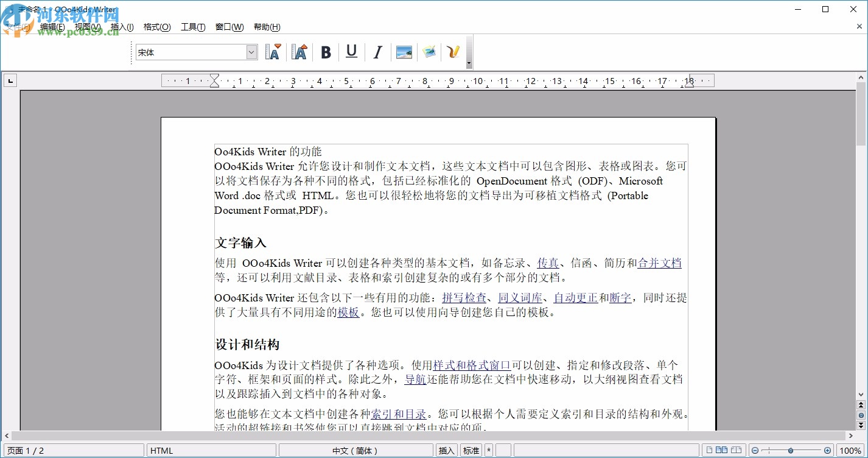Image resolution: width=868 pixels, height=458 pixels.
Task: Toggle insert/overwrite mode in status bar
Action: tap(446, 450)
